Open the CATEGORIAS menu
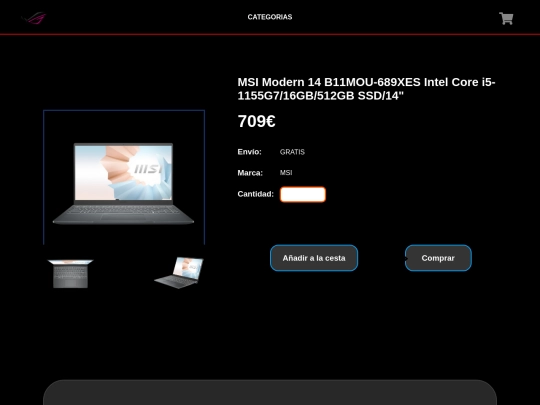 click(x=270, y=17)
